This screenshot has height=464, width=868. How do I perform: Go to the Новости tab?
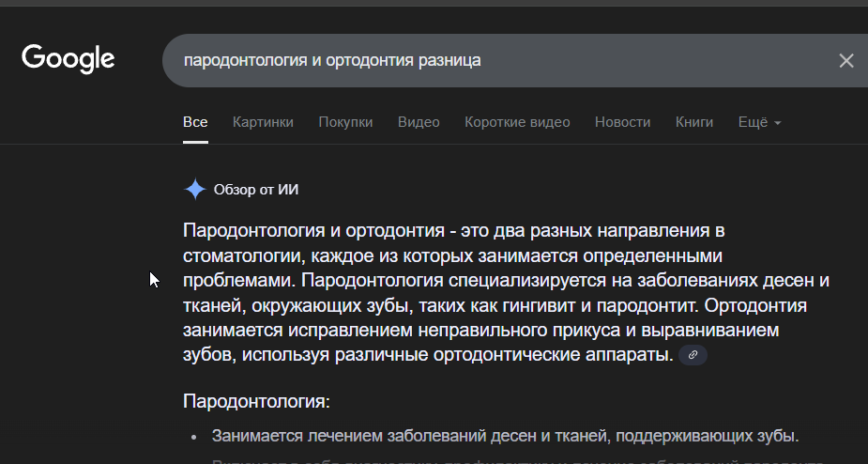(x=622, y=122)
